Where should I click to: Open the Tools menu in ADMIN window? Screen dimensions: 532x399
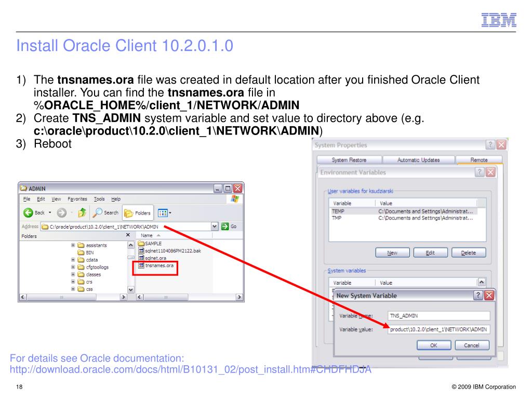(x=99, y=199)
